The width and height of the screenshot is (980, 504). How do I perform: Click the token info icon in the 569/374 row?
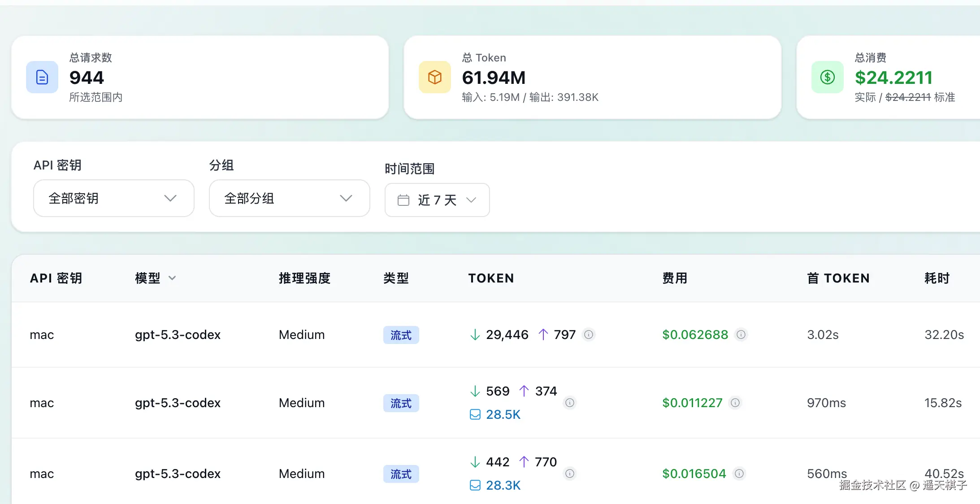click(x=570, y=403)
